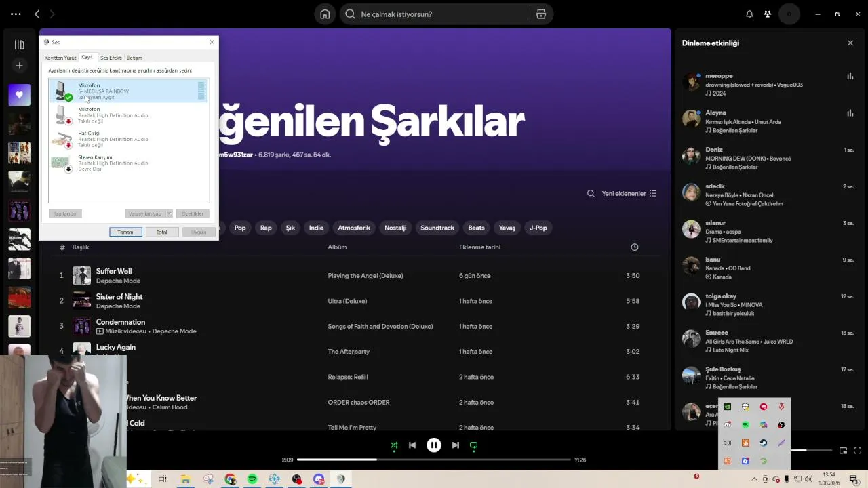
Task: Open the friends icon in top bar
Action: tap(768, 14)
